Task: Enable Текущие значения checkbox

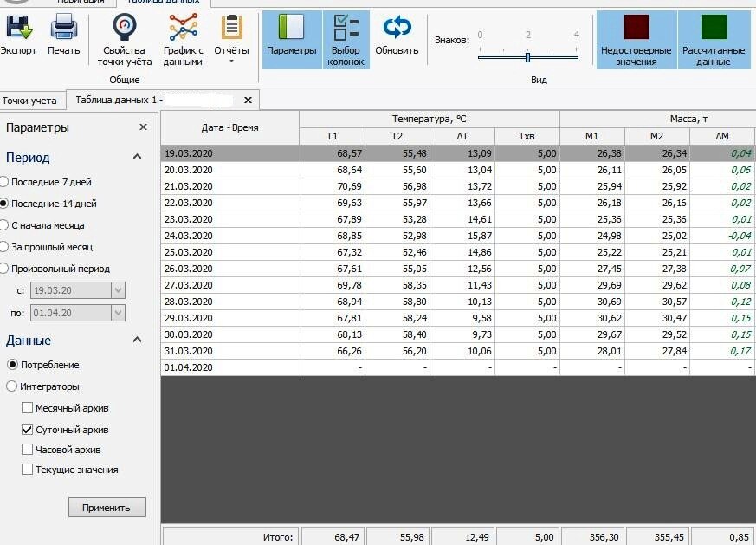Action: pos(27,470)
